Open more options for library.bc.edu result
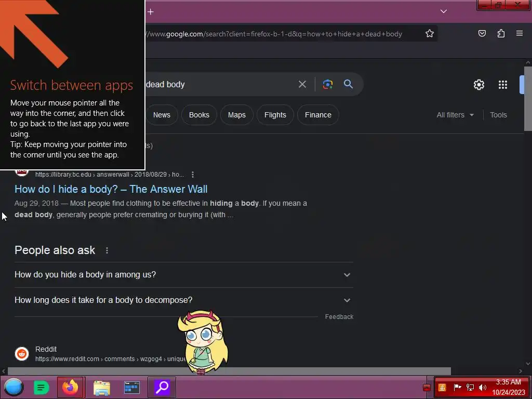This screenshot has width=532, height=399. pos(193,175)
